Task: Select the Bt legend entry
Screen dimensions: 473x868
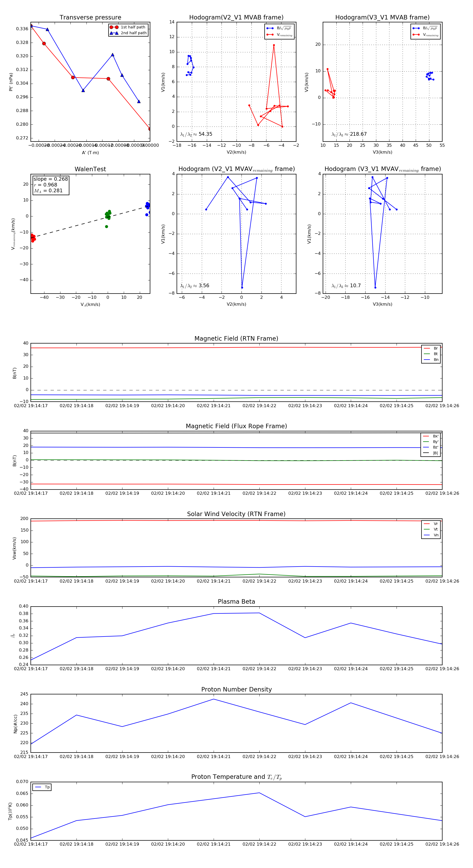Action: pyautogui.click(x=431, y=354)
